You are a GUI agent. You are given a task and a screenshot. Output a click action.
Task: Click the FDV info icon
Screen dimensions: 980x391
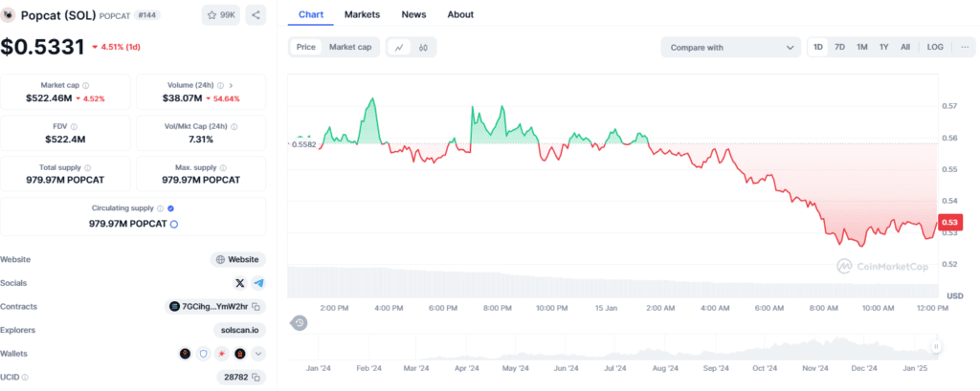[x=74, y=126]
